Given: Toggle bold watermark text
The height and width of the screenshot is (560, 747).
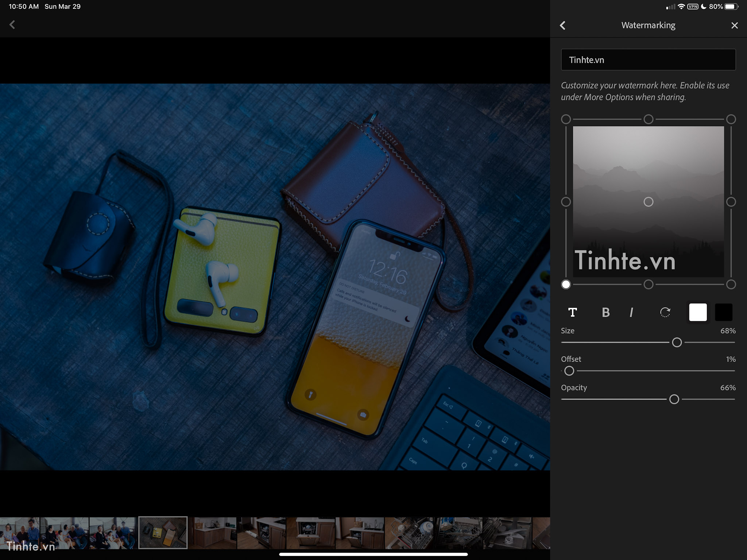Looking at the screenshot, I should (x=605, y=312).
